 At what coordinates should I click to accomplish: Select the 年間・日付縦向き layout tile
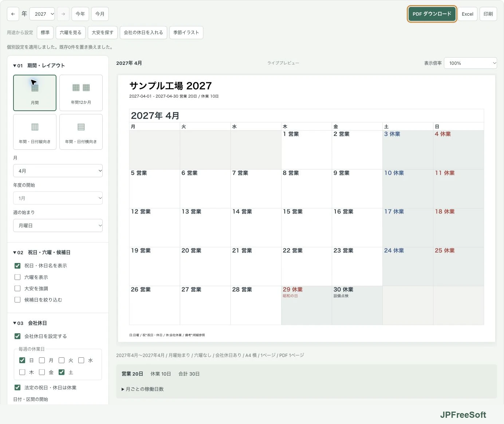coord(35,132)
